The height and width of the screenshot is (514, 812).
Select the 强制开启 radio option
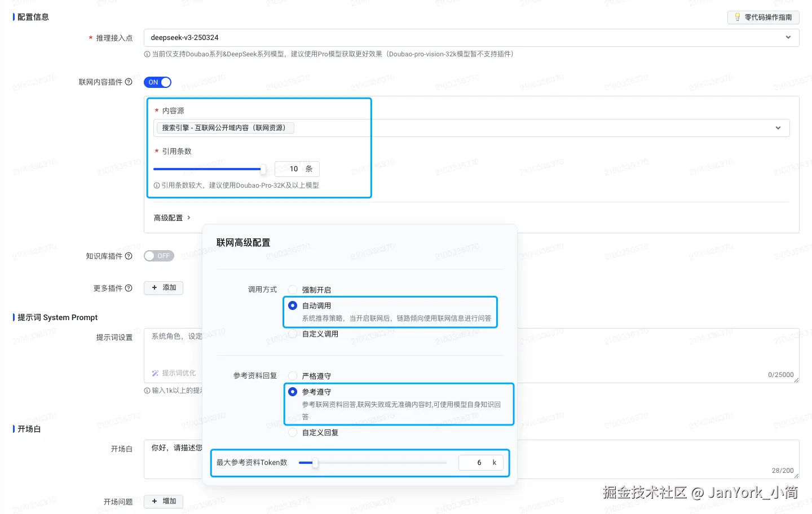(293, 290)
